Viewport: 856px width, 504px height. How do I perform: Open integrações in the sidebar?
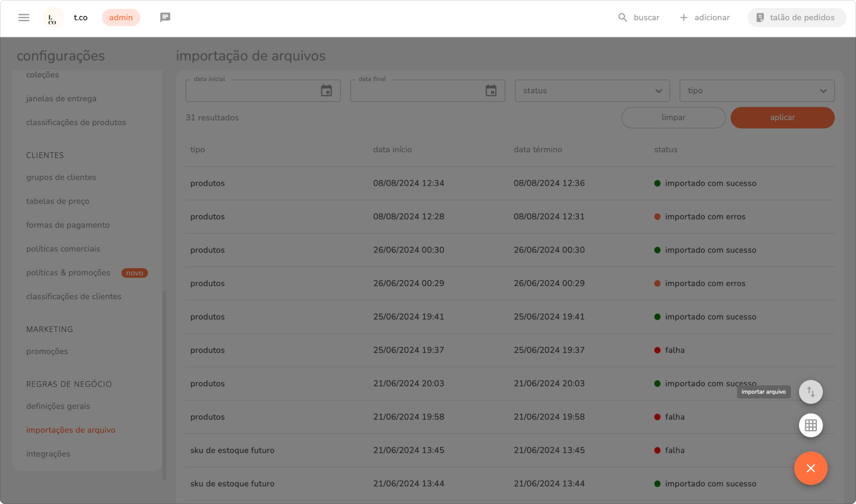[48, 454]
